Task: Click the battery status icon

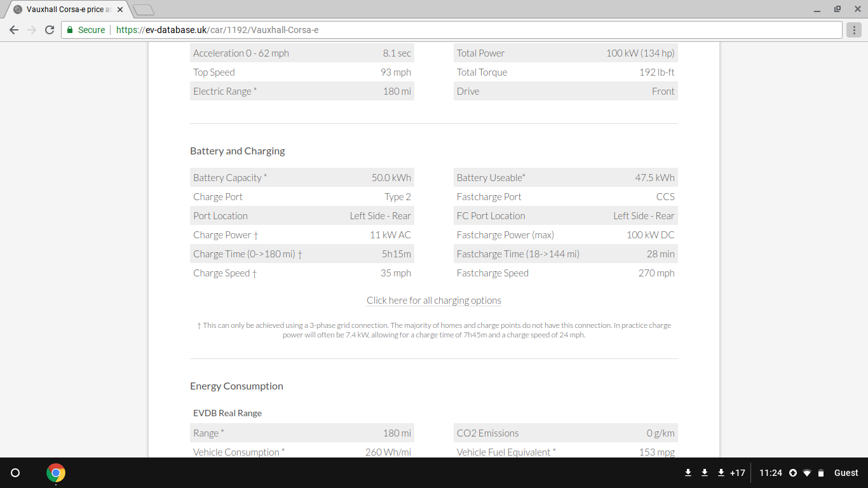Action: pyautogui.click(x=821, y=473)
